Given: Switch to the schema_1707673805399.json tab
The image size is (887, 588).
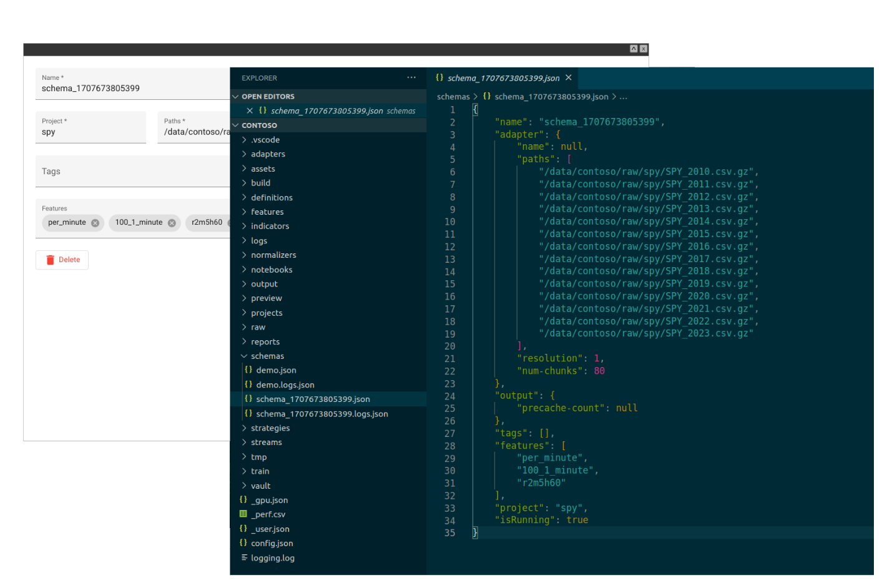Looking at the screenshot, I should click(x=502, y=78).
